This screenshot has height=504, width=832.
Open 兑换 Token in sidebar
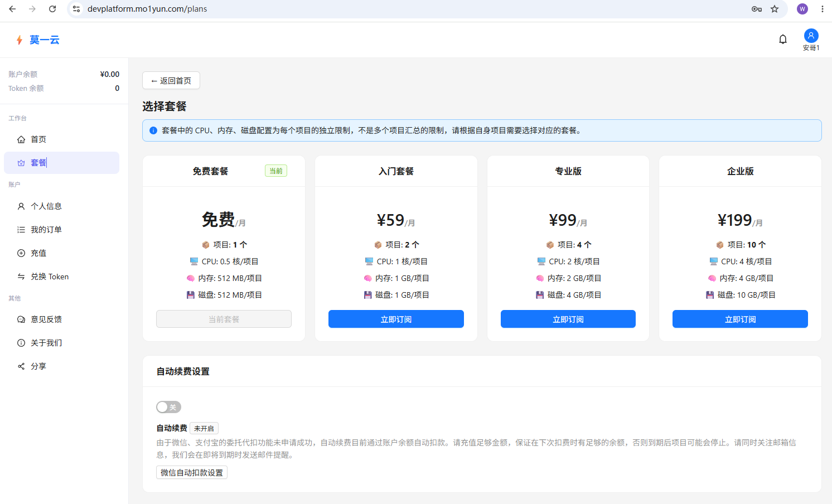(61, 277)
